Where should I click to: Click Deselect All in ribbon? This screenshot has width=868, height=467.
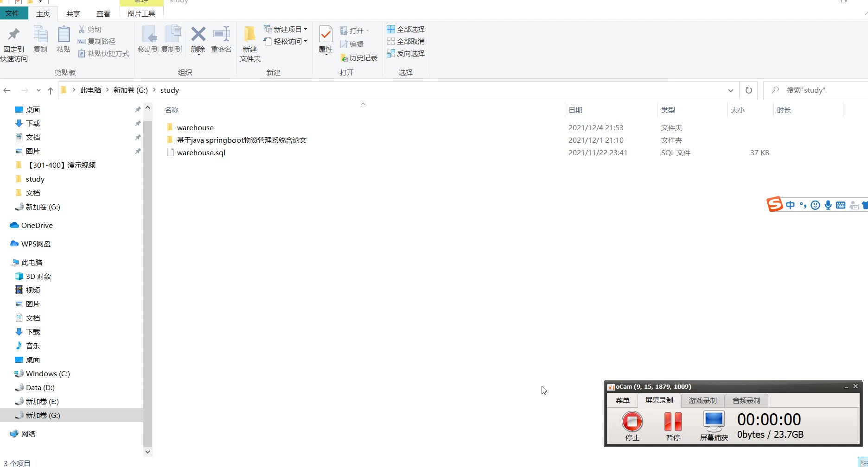(406, 41)
